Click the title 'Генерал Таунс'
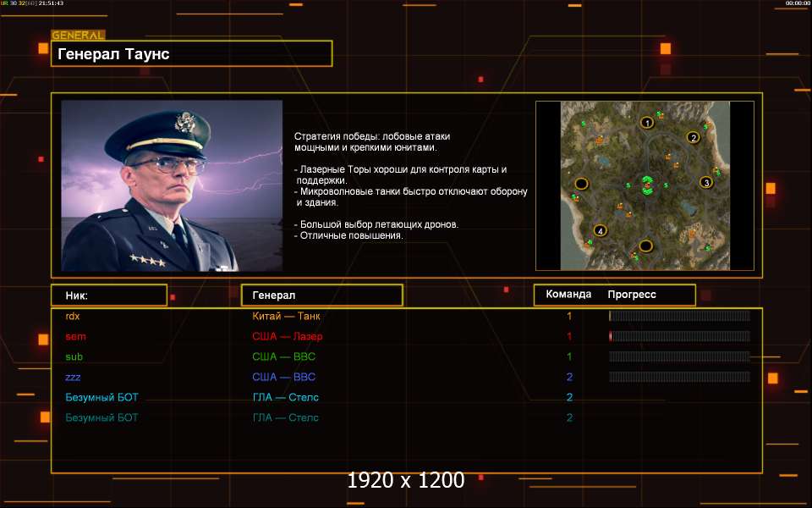This screenshot has width=812, height=508. (113, 54)
